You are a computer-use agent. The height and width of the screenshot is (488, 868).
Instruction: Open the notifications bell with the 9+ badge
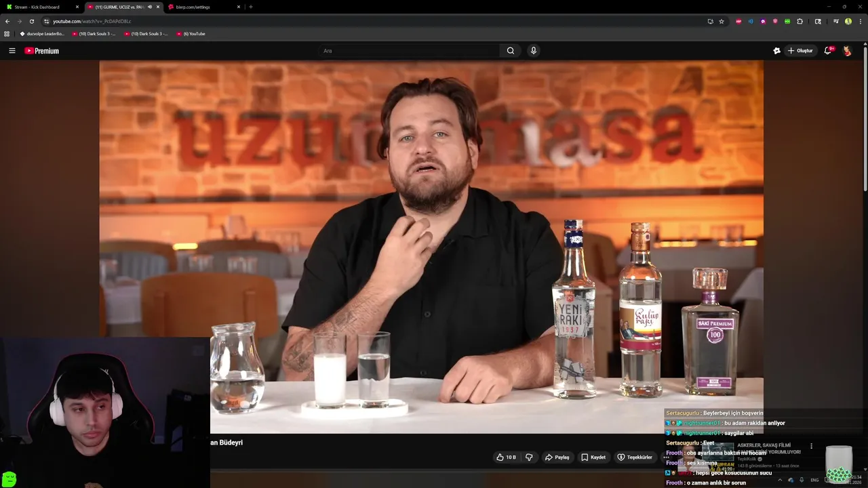pos(828,51)
